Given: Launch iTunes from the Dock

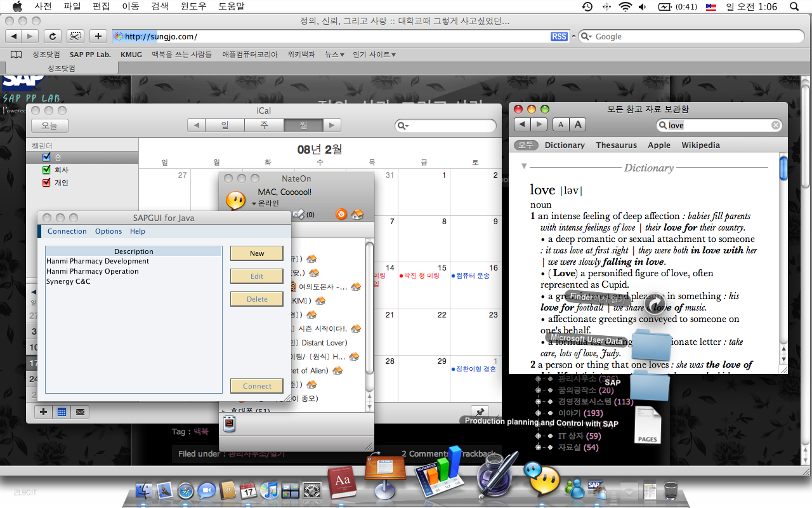Looking at the screenshot, I should [270, 490].
